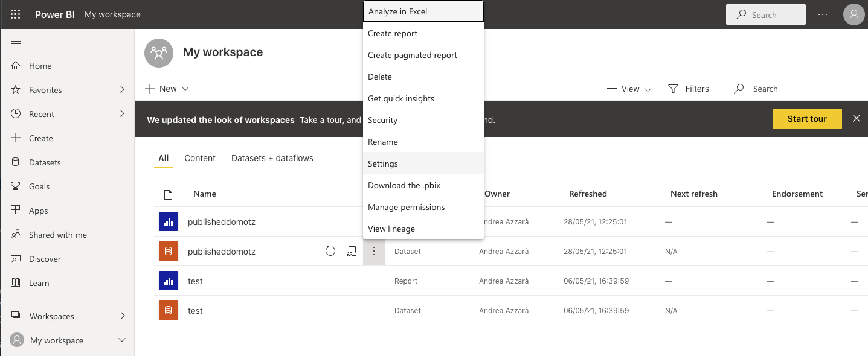The image size is (868, 356).
Task: Click the Start tour button
Action: pos(807,119)
